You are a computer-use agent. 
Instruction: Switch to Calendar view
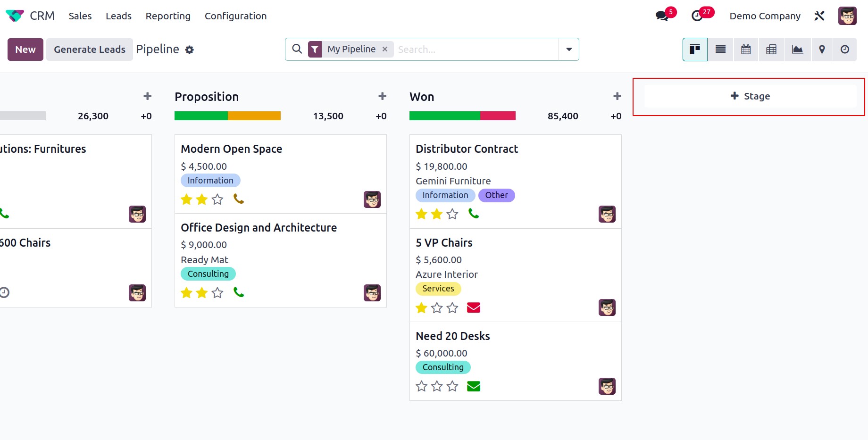(746, 50)
